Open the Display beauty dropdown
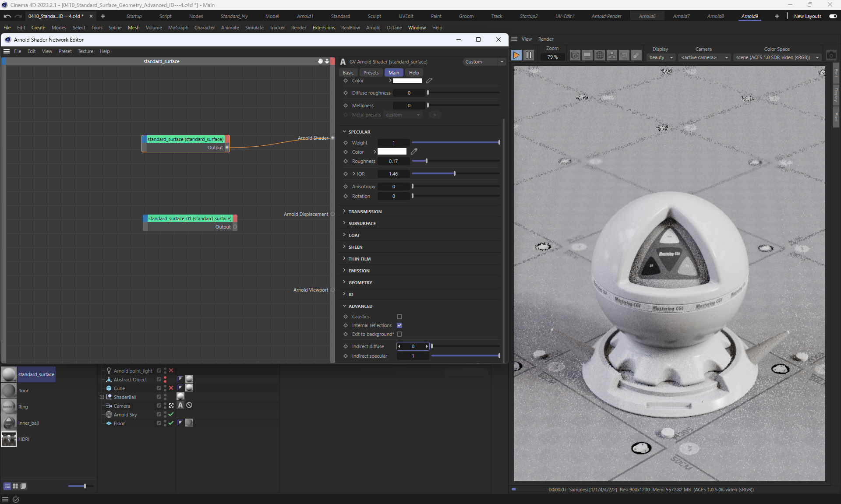Viewport: 841px width, 504px height. click(x=661, y=57)
